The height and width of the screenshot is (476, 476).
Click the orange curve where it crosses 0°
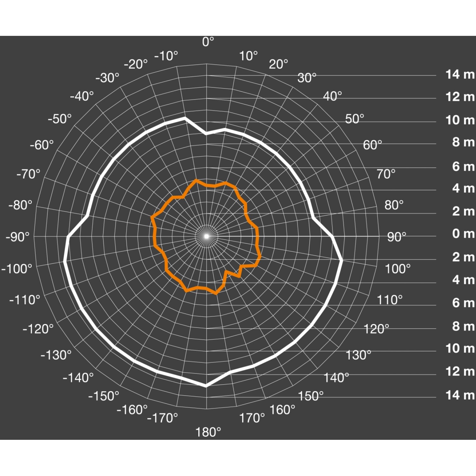coord(207,185)
